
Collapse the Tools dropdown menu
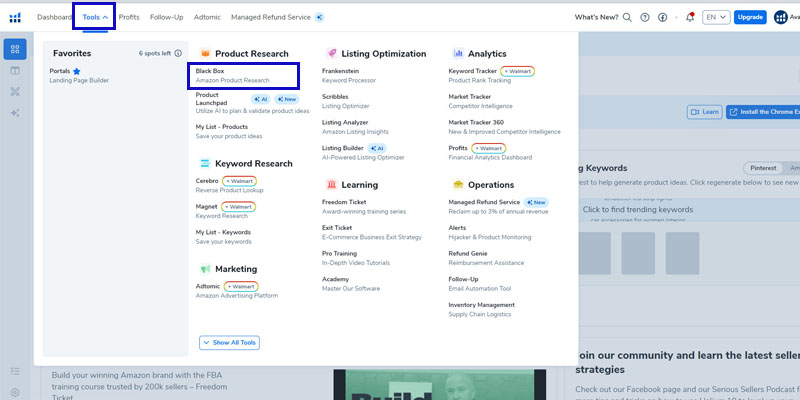coord(95,17)
